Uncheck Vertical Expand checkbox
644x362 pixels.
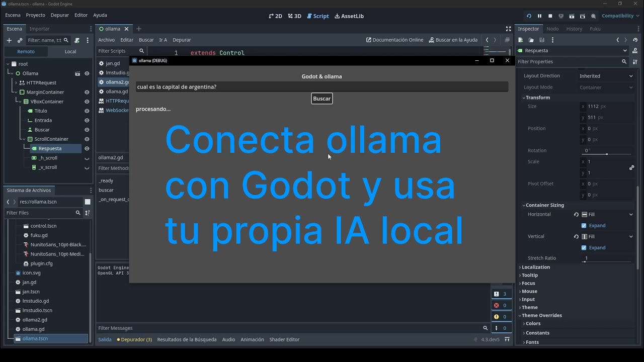tap(584, 248)
